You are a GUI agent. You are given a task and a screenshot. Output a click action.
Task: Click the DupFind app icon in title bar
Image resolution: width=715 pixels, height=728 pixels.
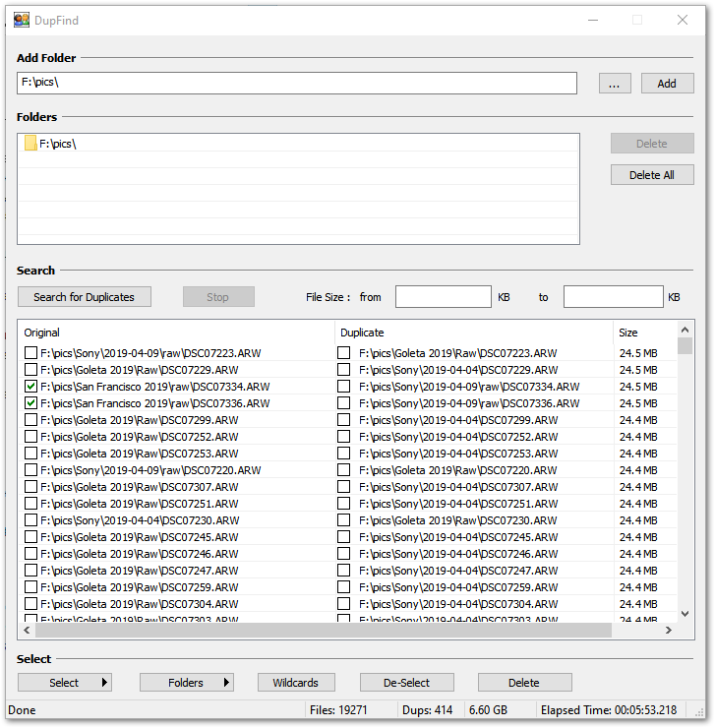click(x=22, y=20)
